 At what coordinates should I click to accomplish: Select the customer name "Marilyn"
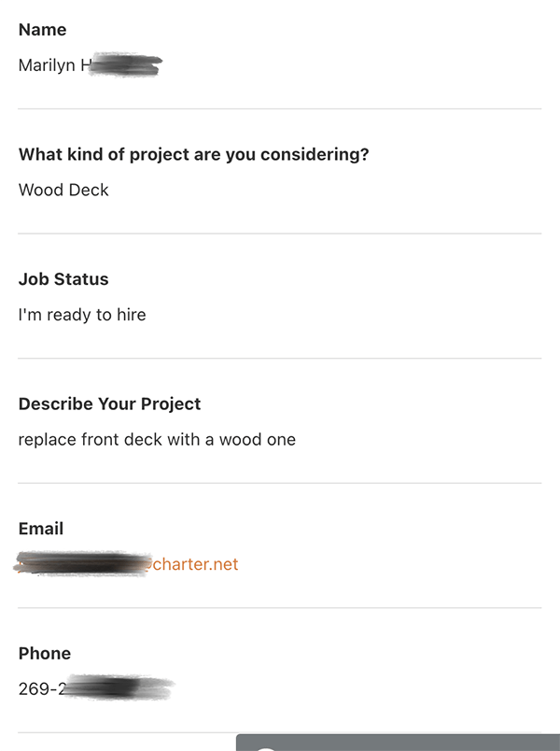click(47, 65)
